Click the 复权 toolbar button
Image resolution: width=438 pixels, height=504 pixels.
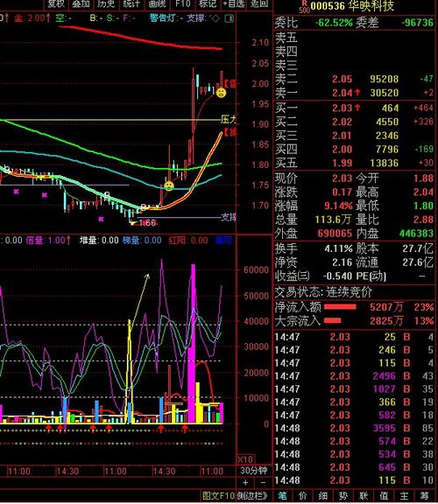point(56,3)
